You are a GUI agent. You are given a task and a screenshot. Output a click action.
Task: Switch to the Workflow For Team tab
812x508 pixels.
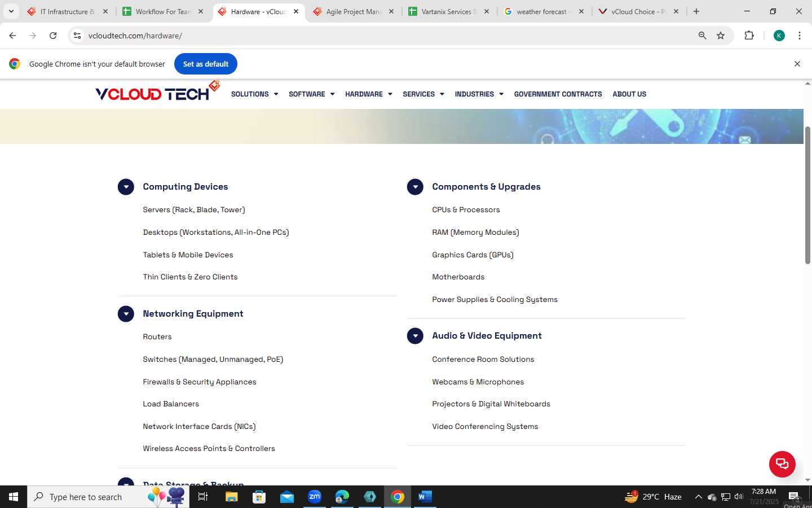click(x=163, y=11)
